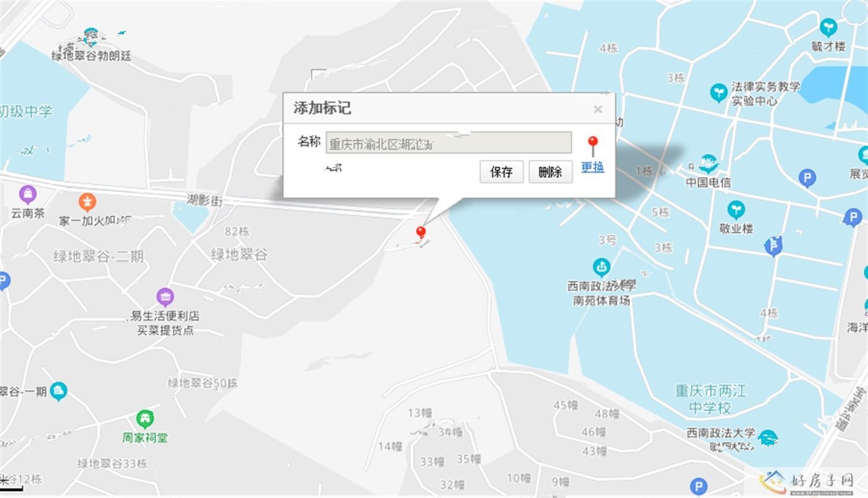Screen dimensions: 868x498
Task: Click the parking icon at bottom right
Action: point(699,487)
